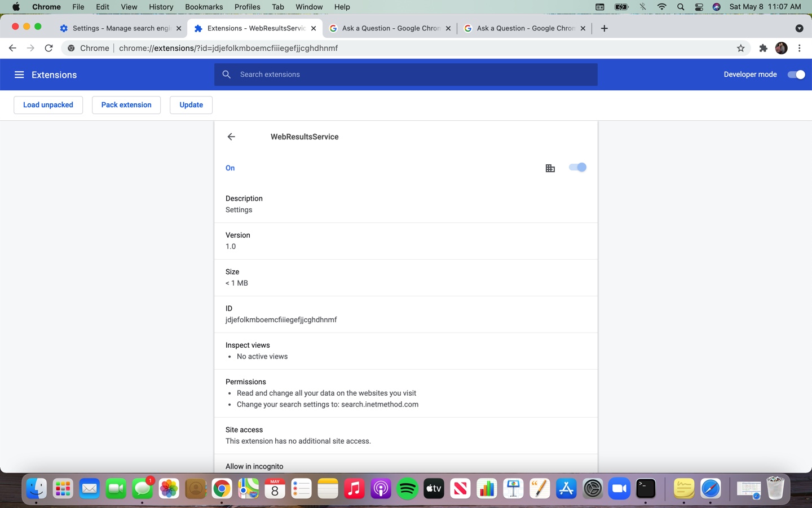This screenshot has width=812, height=508.
Task: Open Music app from the dock
Action: 354,488
